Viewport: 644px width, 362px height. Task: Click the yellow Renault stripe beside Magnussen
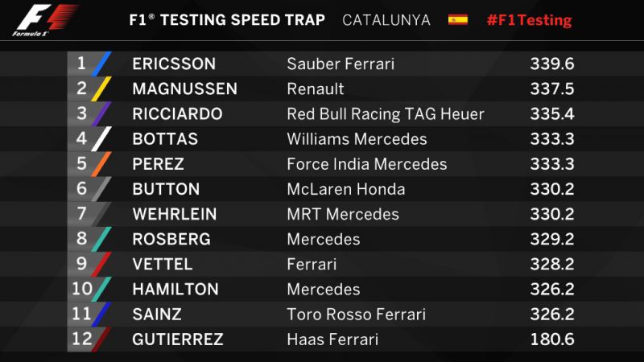pos(101,88)
